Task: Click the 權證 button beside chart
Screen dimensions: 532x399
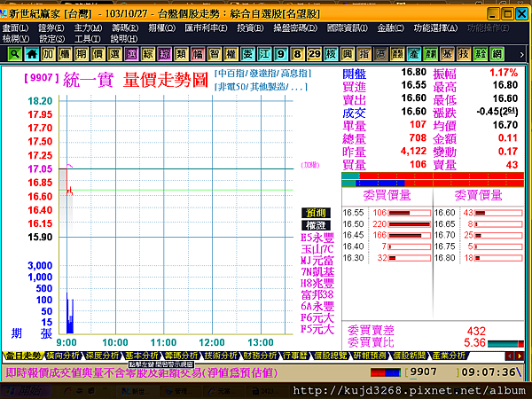Action: coord(316,225)
